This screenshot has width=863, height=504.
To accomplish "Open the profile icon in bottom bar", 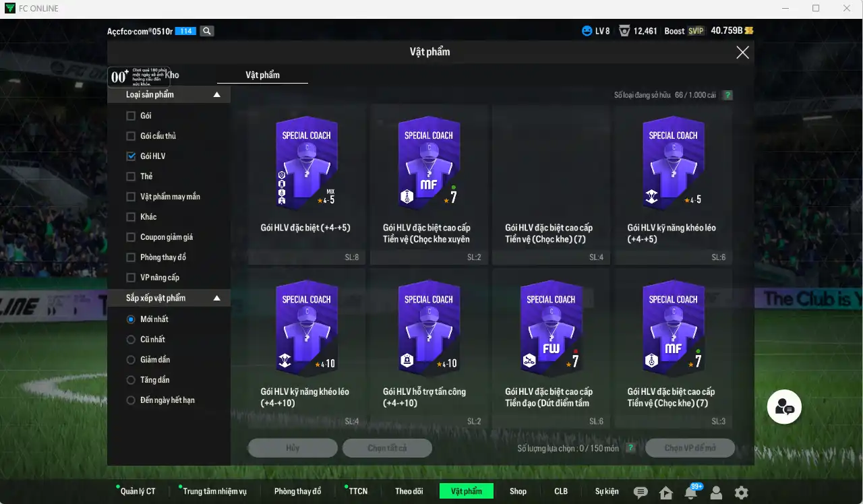I will point(716,493).
